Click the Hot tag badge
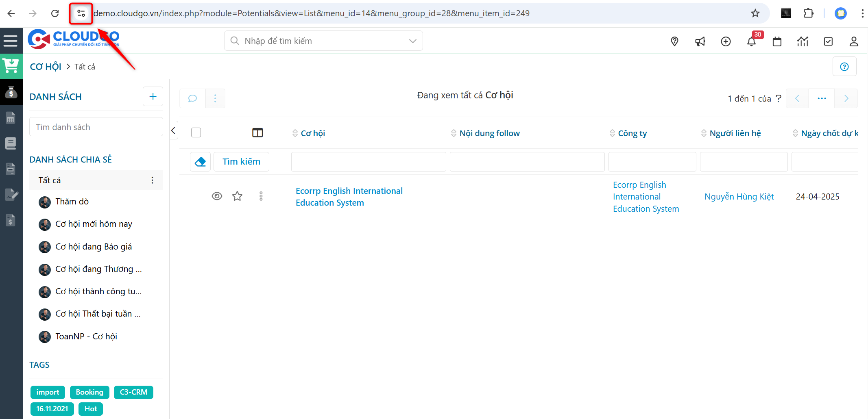This screenshot has width=868, height=419. coord(91,409)
